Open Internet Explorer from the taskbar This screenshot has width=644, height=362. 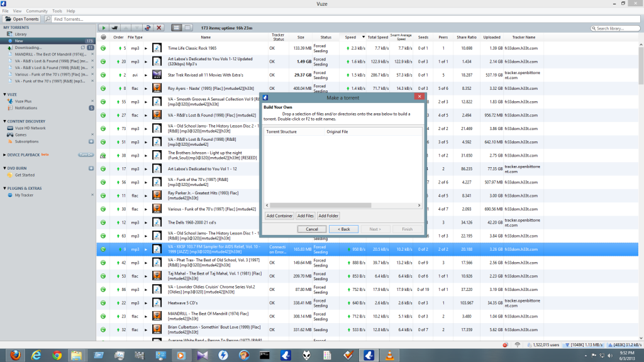pos(36,355)
